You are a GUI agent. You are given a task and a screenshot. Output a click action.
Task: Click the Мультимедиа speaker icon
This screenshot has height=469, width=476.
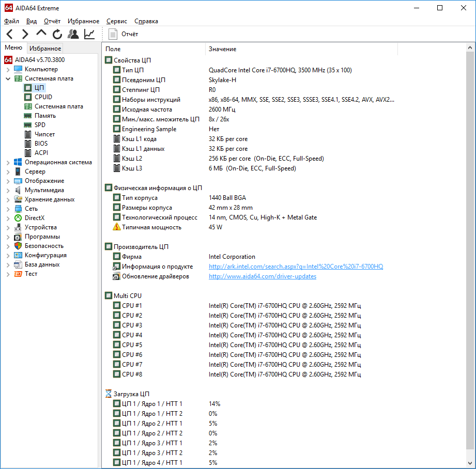coord(18,190)
